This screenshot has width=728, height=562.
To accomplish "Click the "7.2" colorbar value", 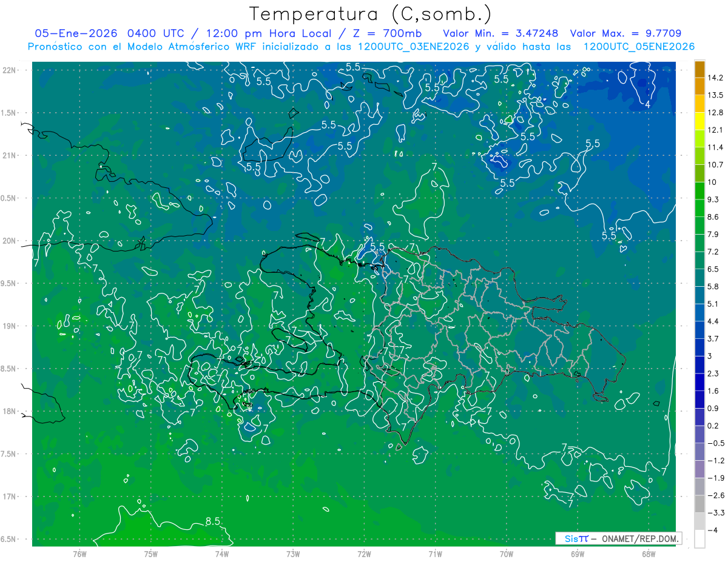I will pyautogui.click(x=713, y=251).
